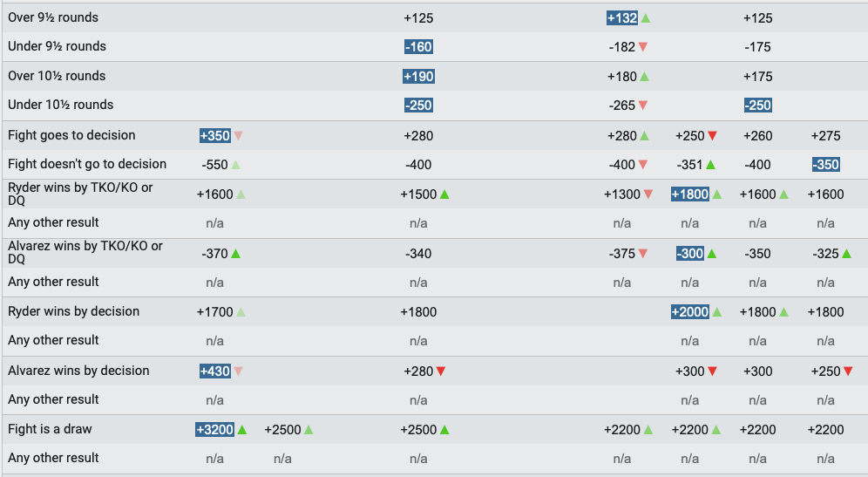Click red down arrow next to +1300
This screenshot has height=477, width=868.
648,194
